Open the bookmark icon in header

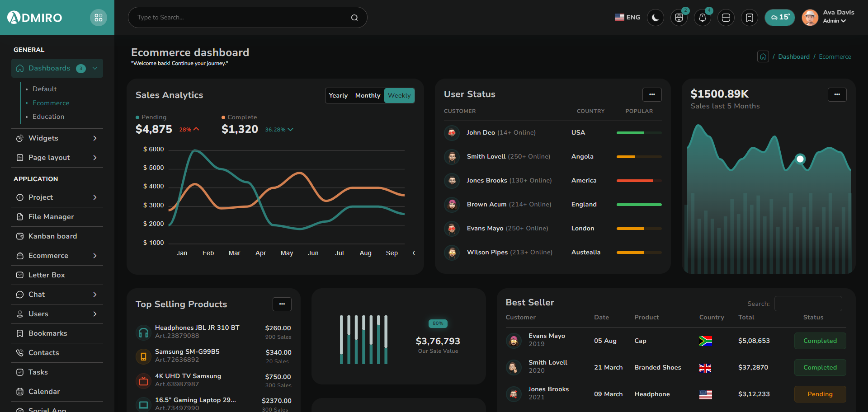pyautogui.click(x=749, y=18)
